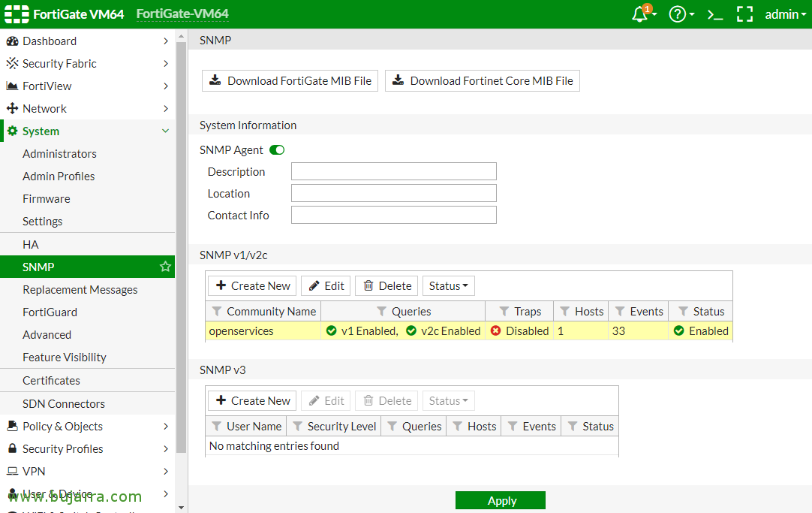The image size is (812, 513).
Task: Expand the Security Profiles chevron
Action: click(166, 448)
